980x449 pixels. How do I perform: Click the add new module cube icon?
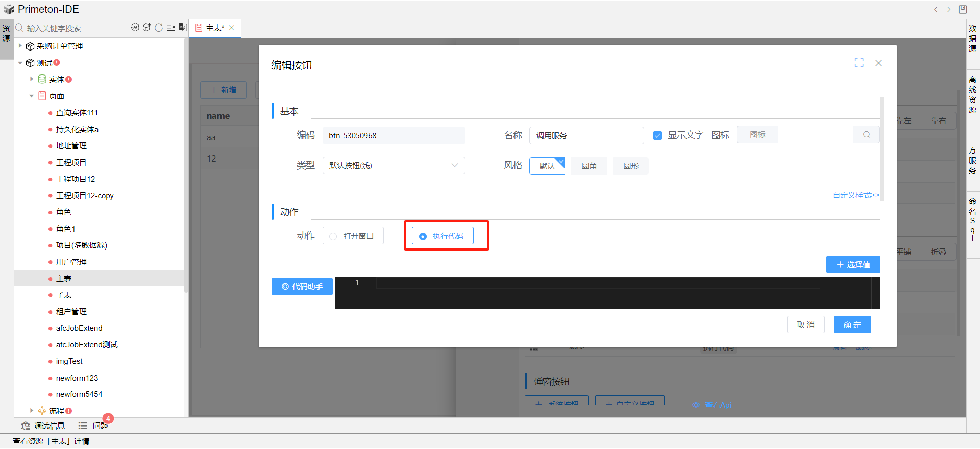(x=146, y=28)
